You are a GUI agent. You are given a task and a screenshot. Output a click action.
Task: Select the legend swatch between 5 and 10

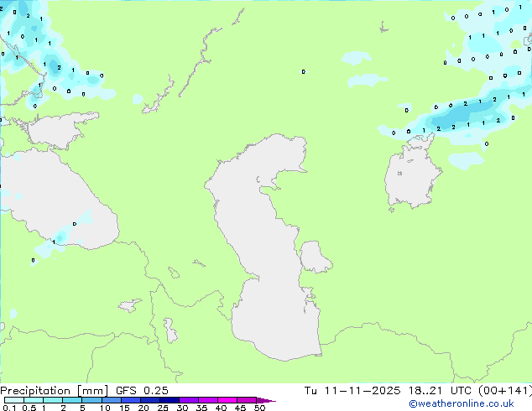coord(91,400)
